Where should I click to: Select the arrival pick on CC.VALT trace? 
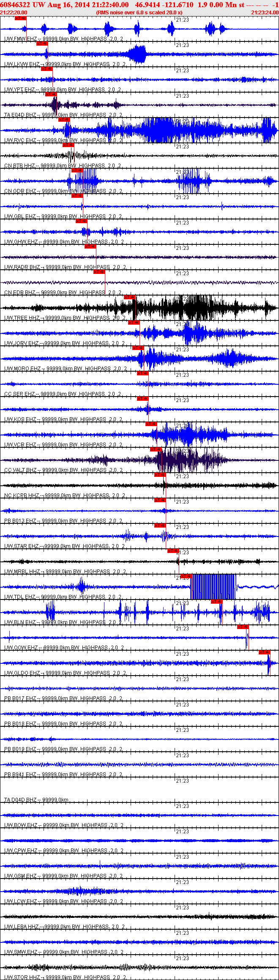[x=156, y=449]
